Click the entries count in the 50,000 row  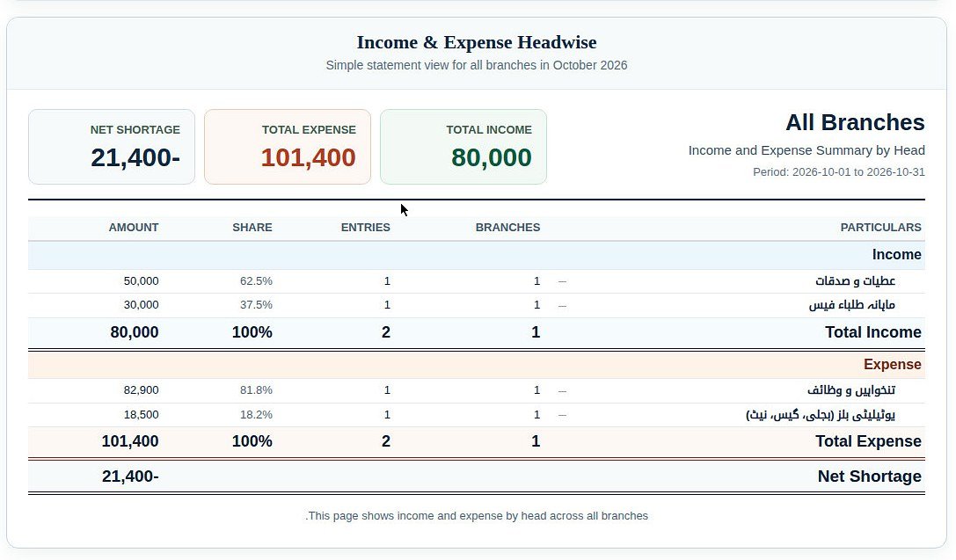click(x=387, y=281)
